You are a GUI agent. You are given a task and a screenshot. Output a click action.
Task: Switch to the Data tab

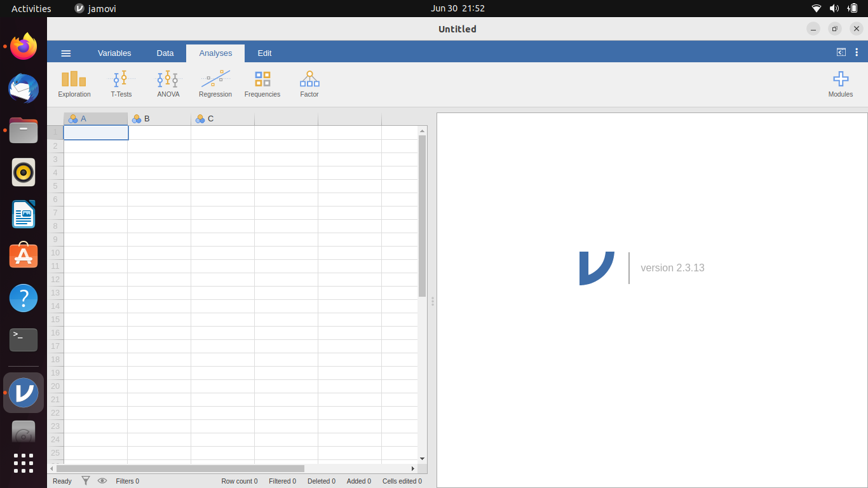(x=165, y=53)
